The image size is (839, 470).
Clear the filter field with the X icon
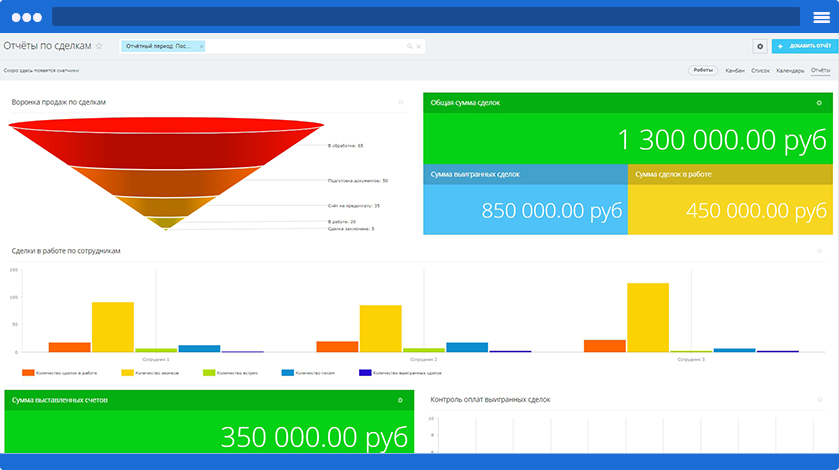click(418, 46)
